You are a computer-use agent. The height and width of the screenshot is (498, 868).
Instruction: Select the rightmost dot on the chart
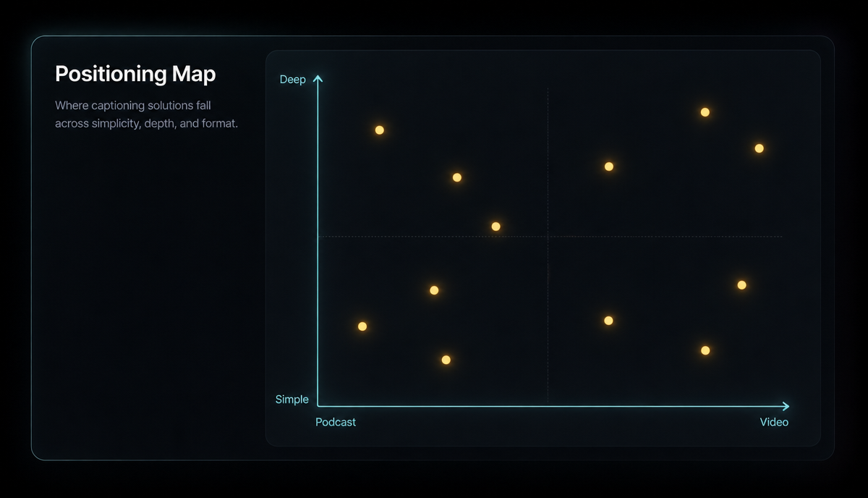pyautogui.click(x=759, y=148)
